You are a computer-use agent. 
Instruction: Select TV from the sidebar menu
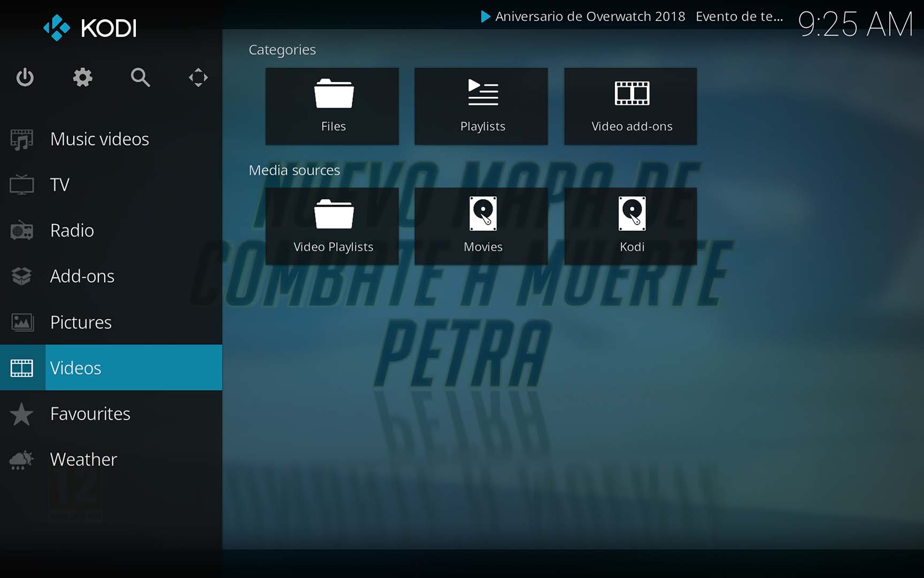click(59, 185)
